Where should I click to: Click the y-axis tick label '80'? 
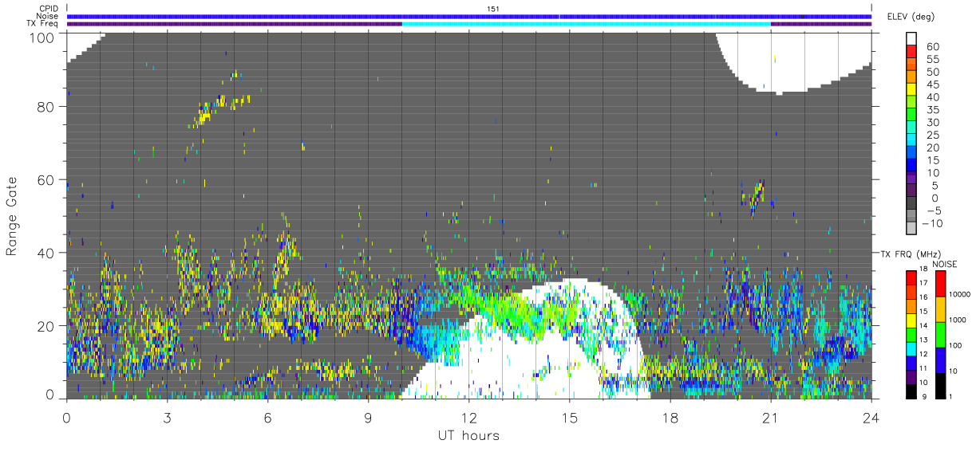coord(46,107)
